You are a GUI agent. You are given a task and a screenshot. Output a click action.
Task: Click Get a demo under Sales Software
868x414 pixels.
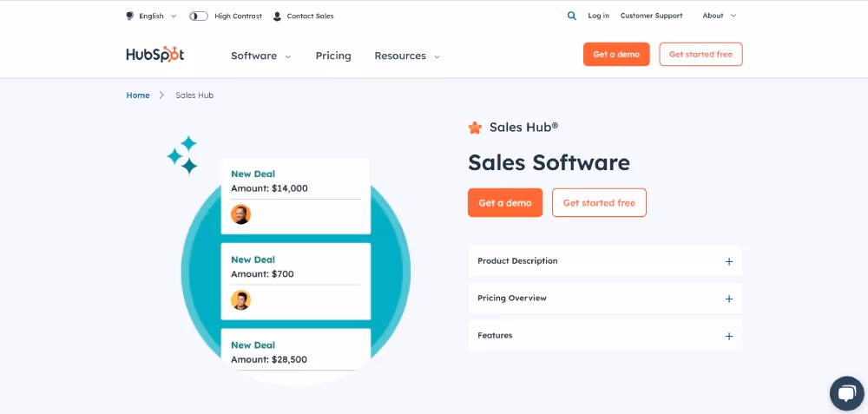(x=505, y=202)
